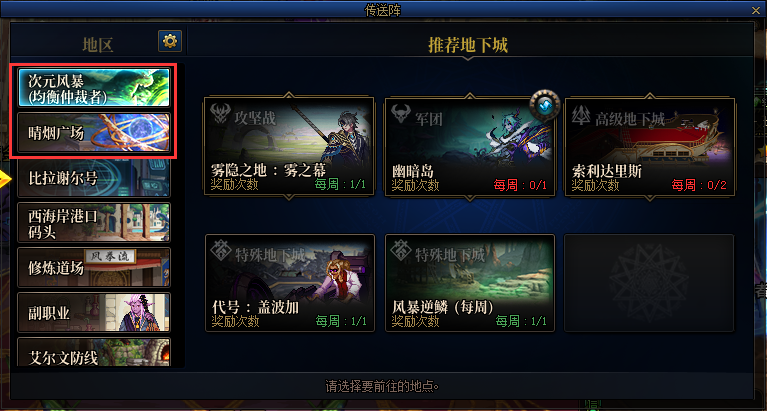Image resolution: width=767 pixels, height=411 pixels.
Task: Click the 高级地下城 triangle emblem icon
Action: [581, 115]
